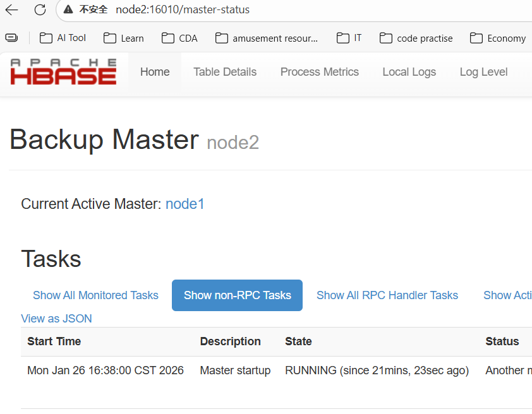Select the RUNNING (since 21mins, 23sec ago) cell

(x=377, y=370)
